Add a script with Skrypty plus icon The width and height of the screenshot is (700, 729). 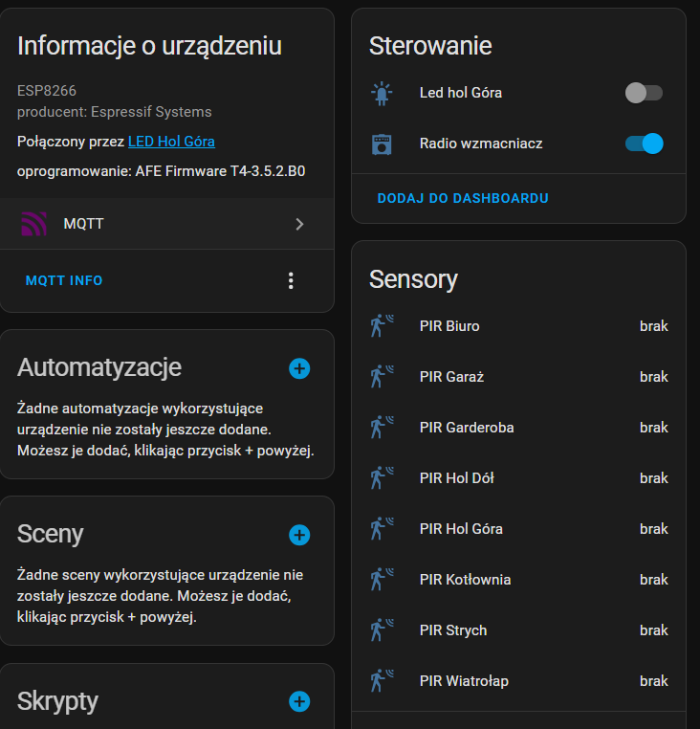(x=299, y=701)
